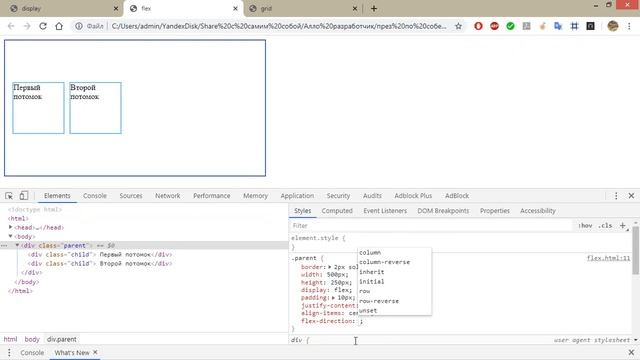The width and height of the screenshot is (640, 360).
Task: Open the dark square extension icon
Action: click(590, 26)
